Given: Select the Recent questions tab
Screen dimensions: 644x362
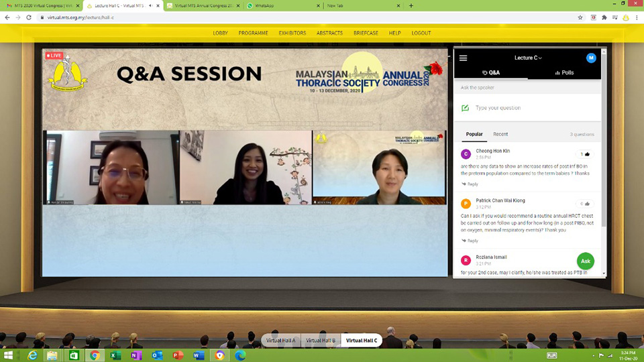Looking at the screenshot, I should (x=500, y=134).
